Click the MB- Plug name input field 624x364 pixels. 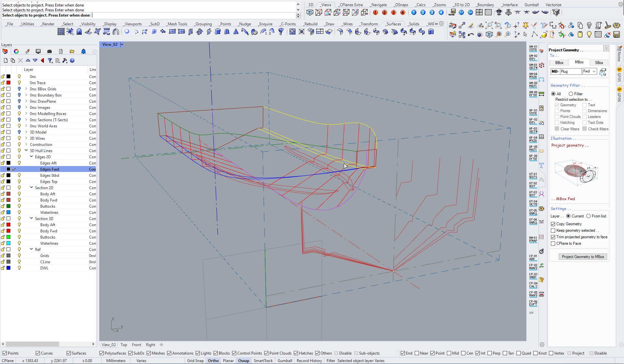570,71
